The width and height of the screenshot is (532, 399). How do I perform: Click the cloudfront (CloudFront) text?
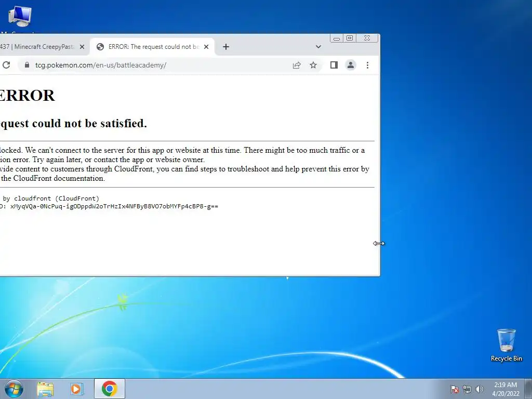pyautogui.click(x=57, y=198)
